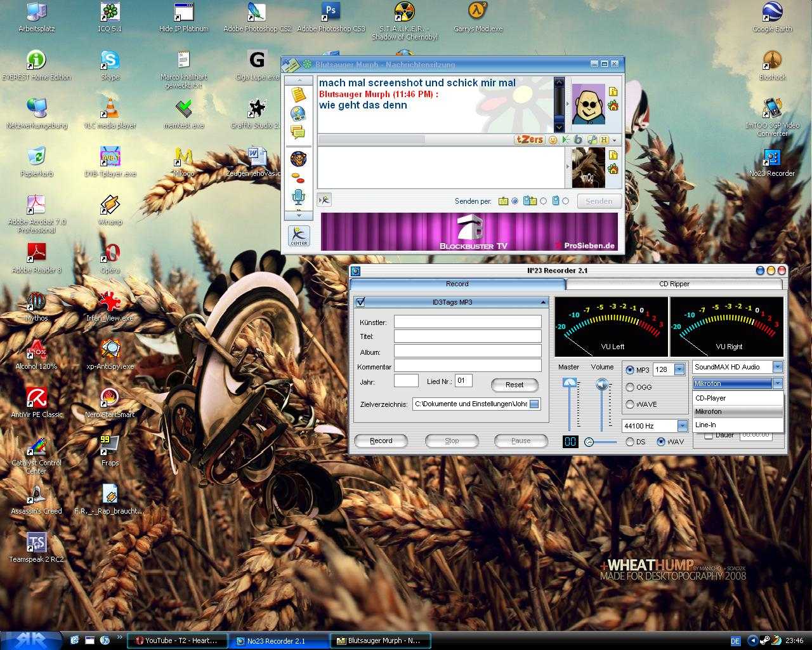812x650 pixels.
Task: Browse for the Zielverzeichnis target folder
Action: (534, 404)
